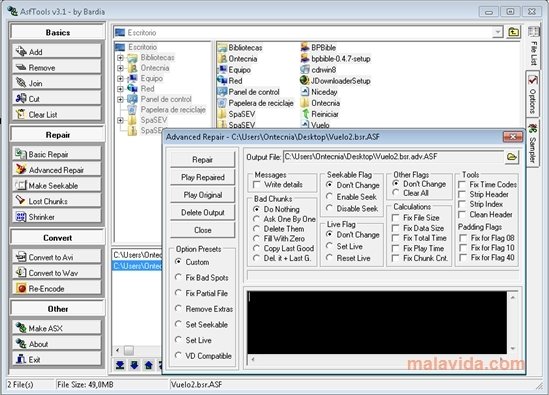Choose Convert to Wav
Viewport: 549px width, 395px height.
tap(57, 273)
